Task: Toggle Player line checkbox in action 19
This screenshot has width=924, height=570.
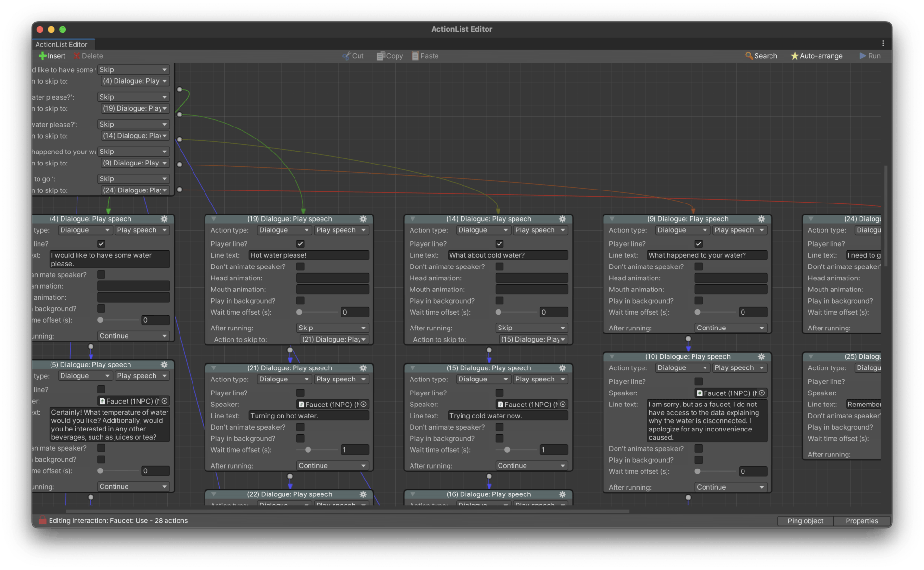Action: 300,244
